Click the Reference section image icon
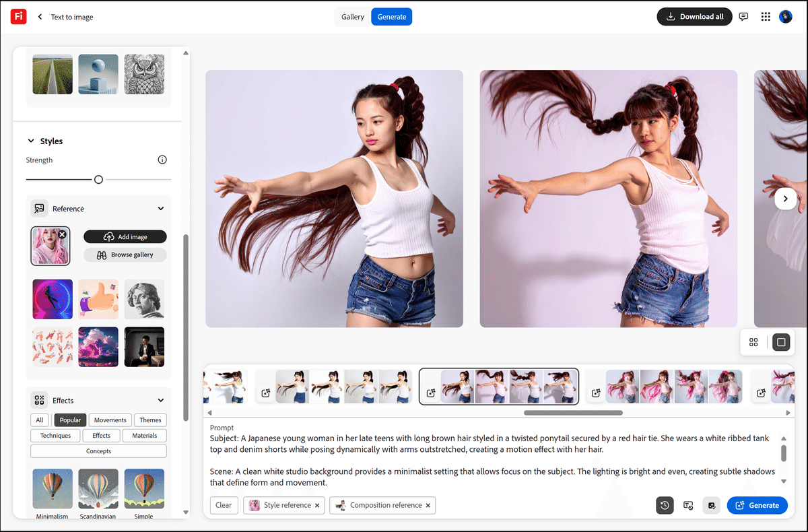The image size is (808, 532). (x=39, y=209)
